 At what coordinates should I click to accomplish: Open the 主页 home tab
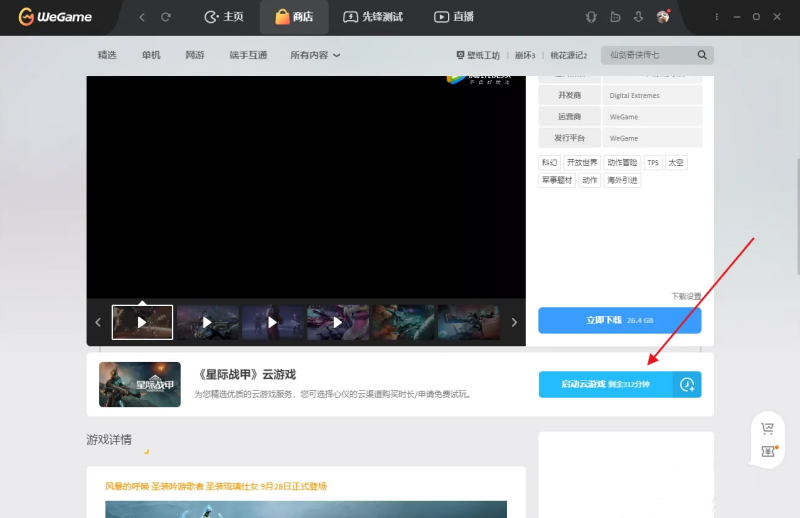[x=224, y=17]
